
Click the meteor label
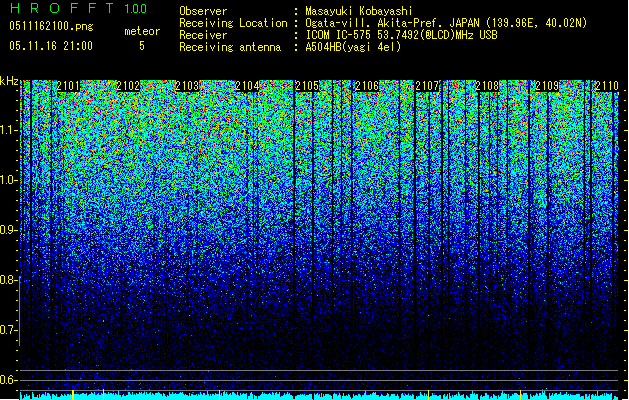142,31
